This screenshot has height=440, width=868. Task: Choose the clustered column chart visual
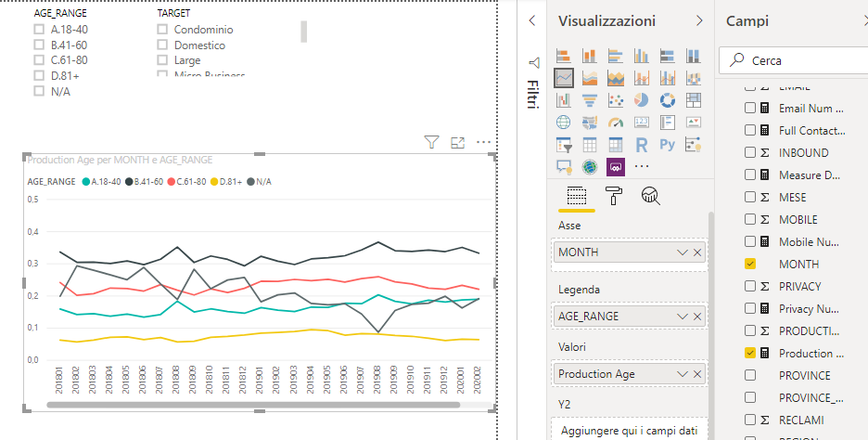(642, 56)
